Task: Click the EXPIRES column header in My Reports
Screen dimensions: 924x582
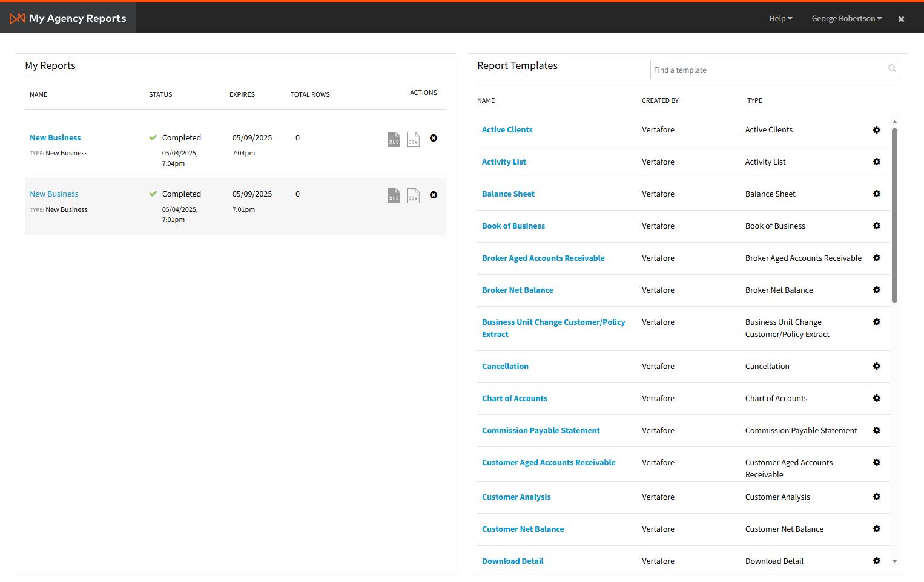Action: pos(242,94)
